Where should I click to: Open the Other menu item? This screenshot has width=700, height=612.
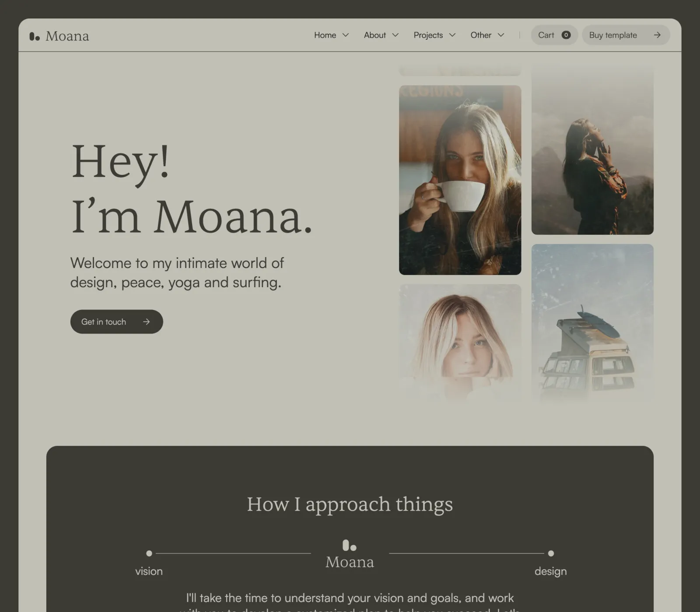click(481, 35)
